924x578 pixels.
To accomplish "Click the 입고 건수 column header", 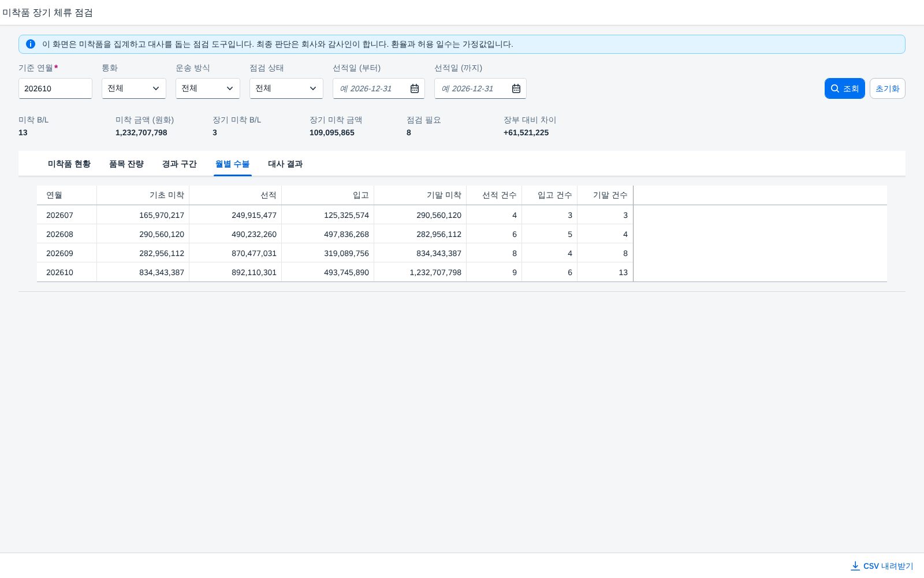I will [x=550, y=195].
